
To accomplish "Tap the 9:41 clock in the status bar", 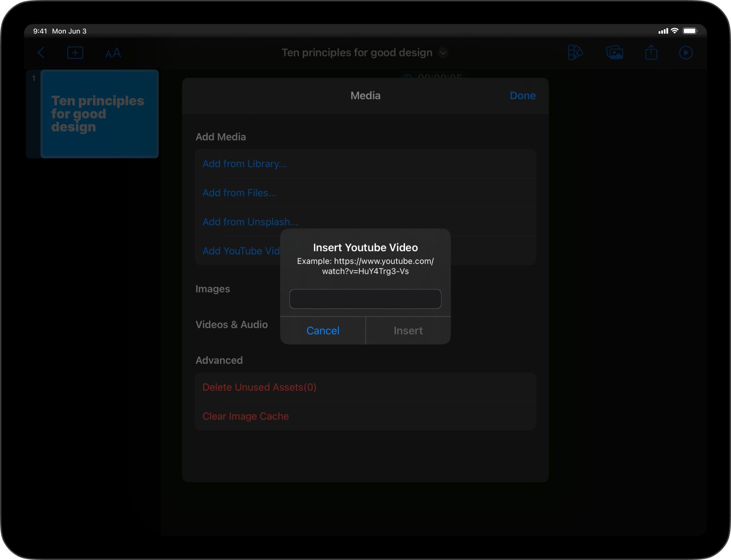I will (x=40, y=31).
